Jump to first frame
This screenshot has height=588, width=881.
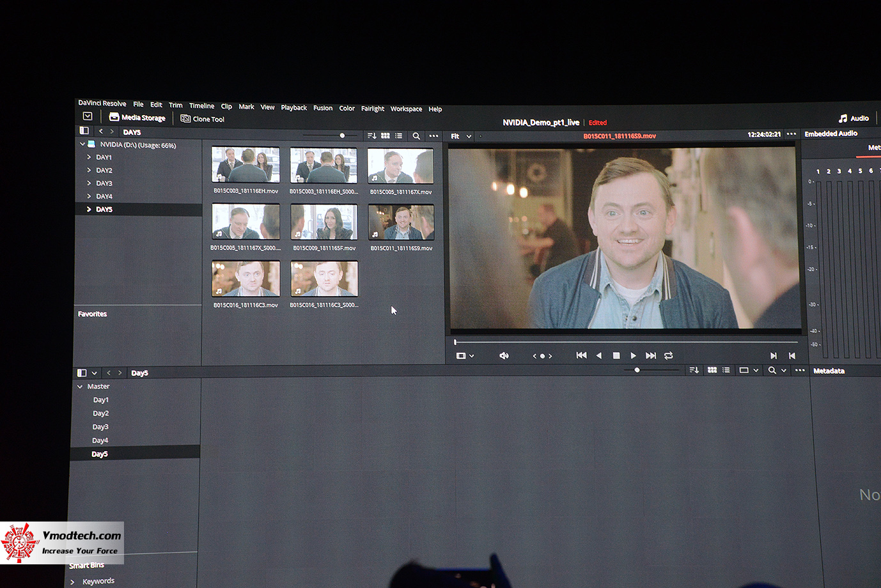(x=581, y=355)
